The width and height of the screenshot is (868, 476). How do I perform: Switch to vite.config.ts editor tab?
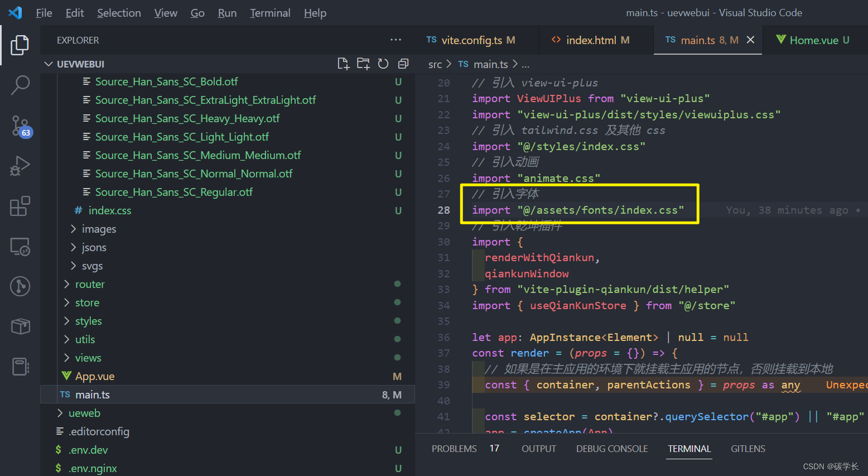477,40
